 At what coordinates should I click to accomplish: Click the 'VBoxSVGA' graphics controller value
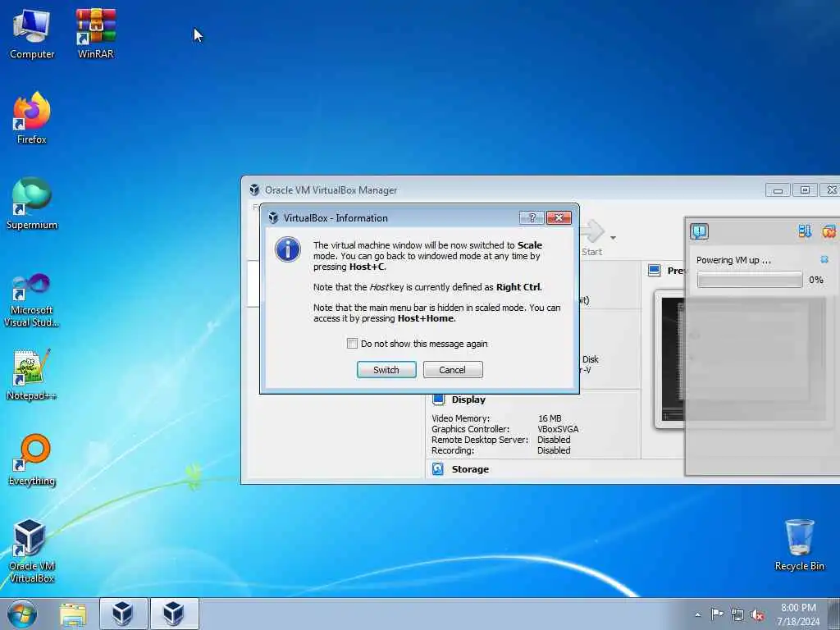558,429
